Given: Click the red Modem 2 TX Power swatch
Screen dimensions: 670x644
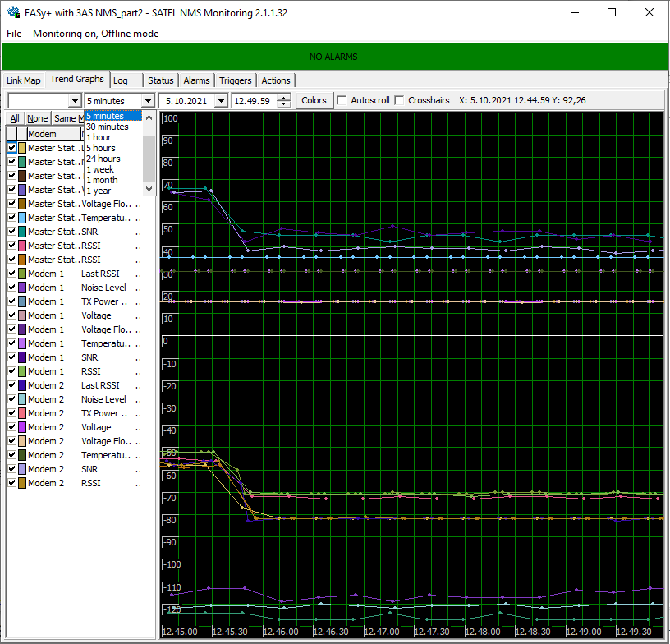Looking at the screenshot, I should [22, 413].
